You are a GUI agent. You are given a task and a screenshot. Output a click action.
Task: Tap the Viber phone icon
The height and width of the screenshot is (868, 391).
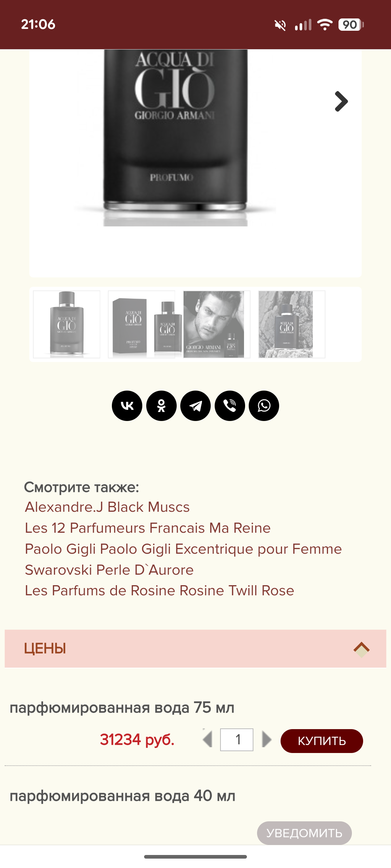(230, 406)
